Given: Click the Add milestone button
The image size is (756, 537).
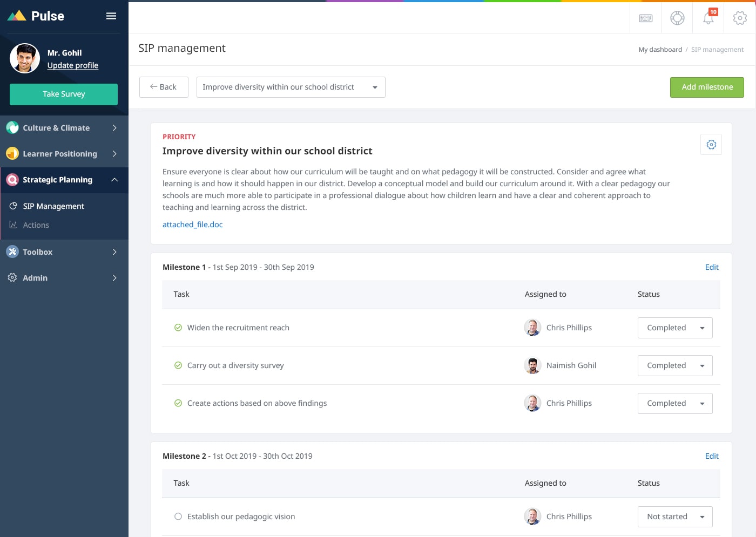Looking at the screenshot, I should (707, 87).
